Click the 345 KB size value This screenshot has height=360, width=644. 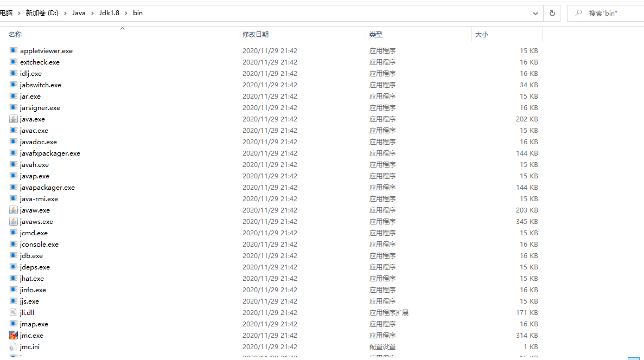[x=527, y=221]
